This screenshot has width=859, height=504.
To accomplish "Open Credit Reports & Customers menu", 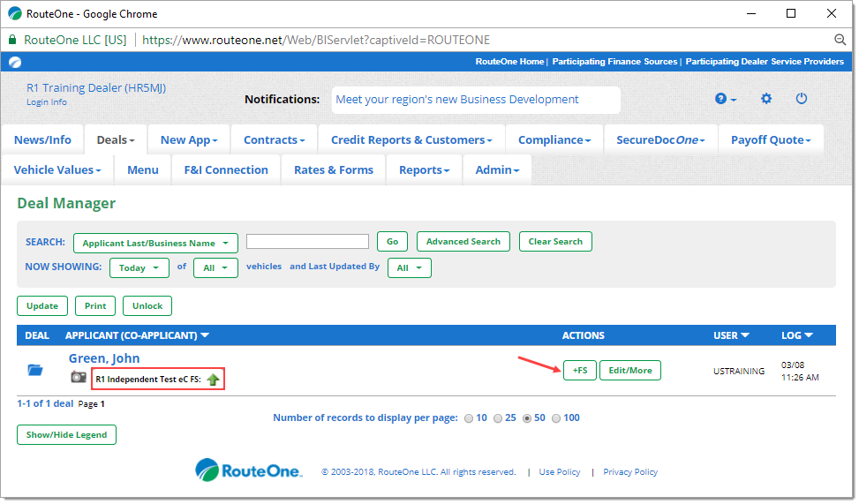I will (411, 139).
